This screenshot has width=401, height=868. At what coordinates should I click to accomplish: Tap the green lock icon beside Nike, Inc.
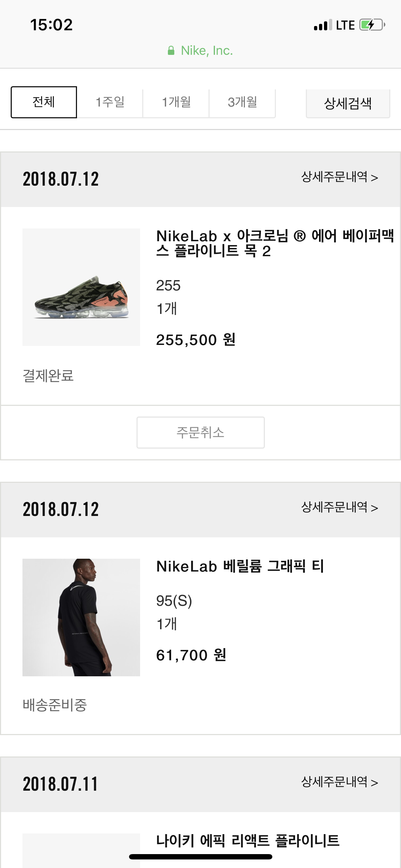click(x=171, y=51)
